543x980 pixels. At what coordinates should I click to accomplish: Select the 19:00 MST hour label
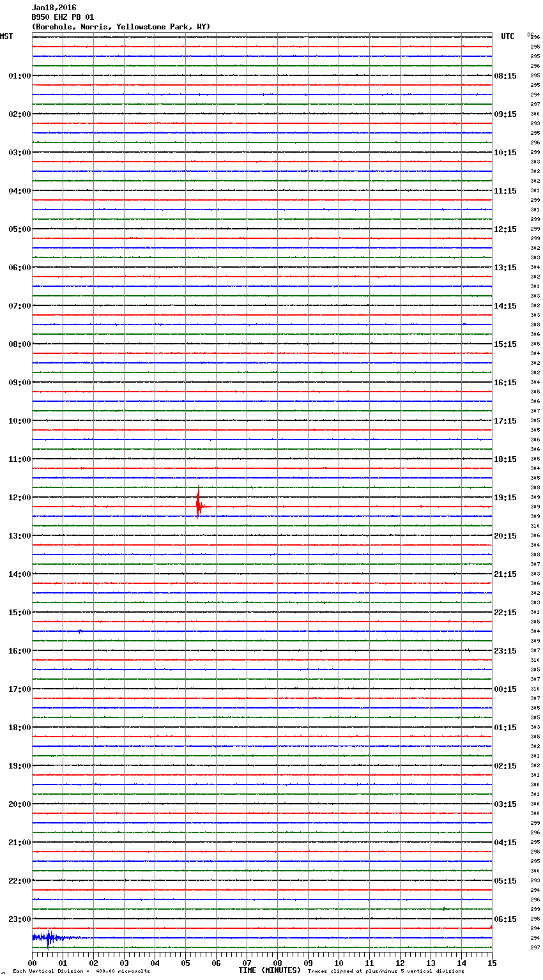tap(20, 766)
